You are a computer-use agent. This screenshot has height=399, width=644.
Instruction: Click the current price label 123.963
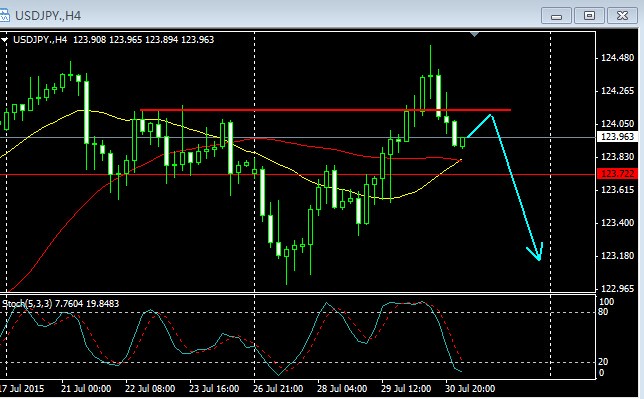coord(617,136)
